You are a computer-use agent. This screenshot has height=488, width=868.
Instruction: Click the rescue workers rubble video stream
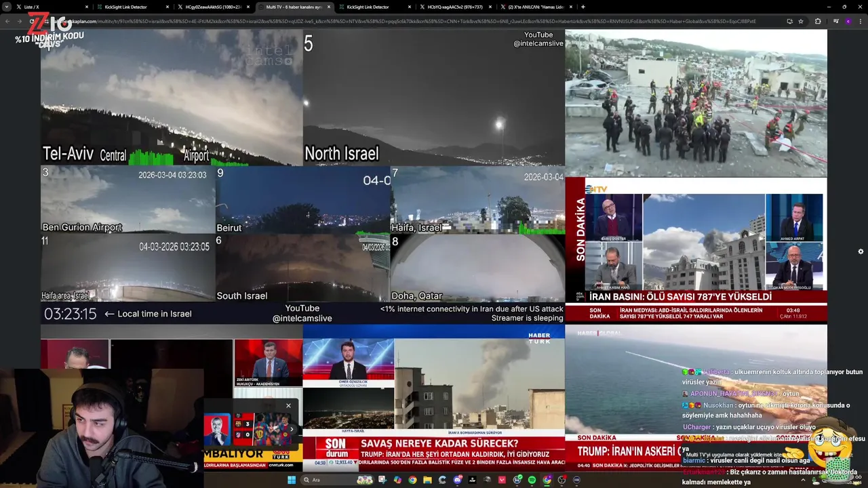click(696, 103)
